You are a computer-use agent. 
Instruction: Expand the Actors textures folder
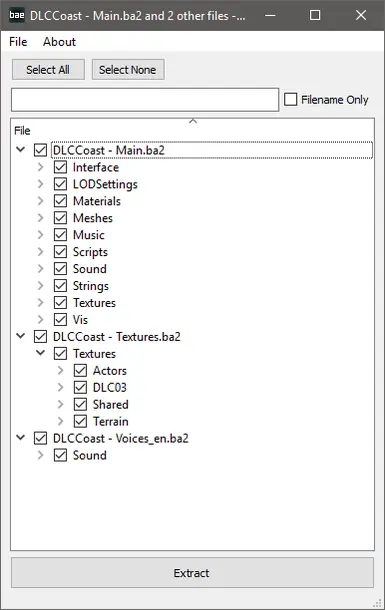coord(60,370)
